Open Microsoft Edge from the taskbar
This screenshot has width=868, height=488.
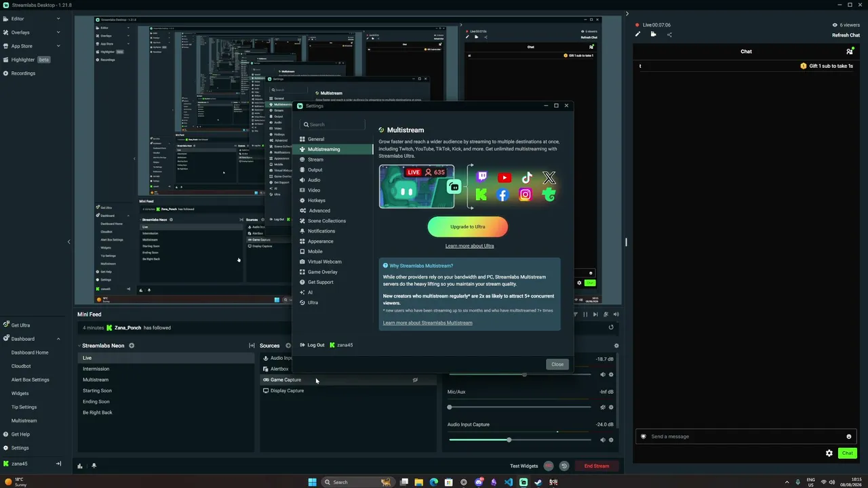click(x=434, y=482)
